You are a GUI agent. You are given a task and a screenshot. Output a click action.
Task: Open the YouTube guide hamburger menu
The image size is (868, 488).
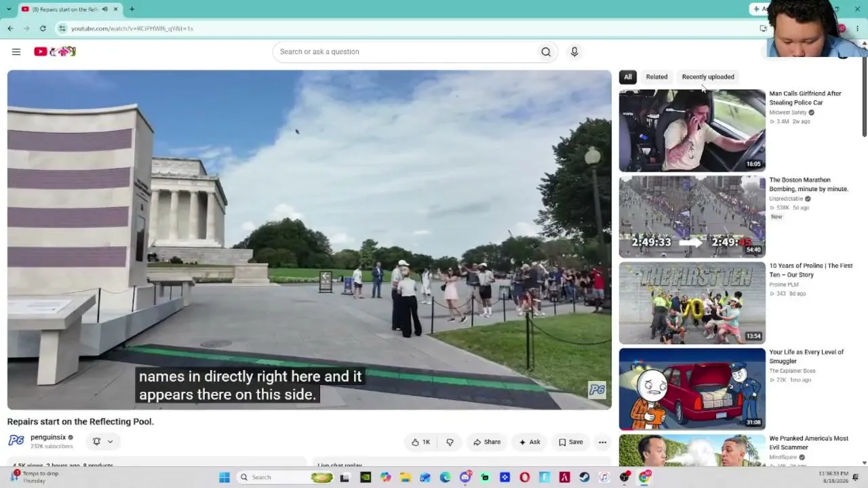point(16,52)
